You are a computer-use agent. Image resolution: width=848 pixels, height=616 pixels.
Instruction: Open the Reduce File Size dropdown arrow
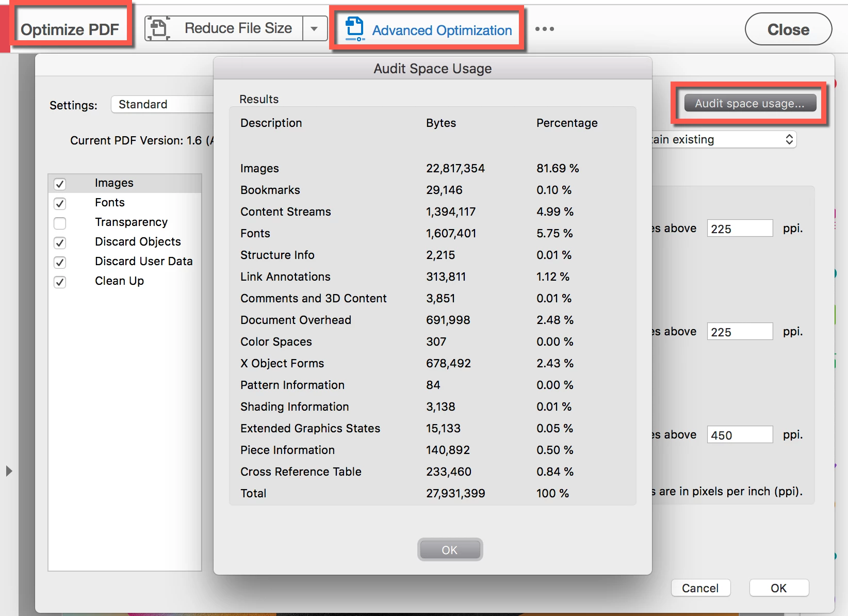(314, 28)
